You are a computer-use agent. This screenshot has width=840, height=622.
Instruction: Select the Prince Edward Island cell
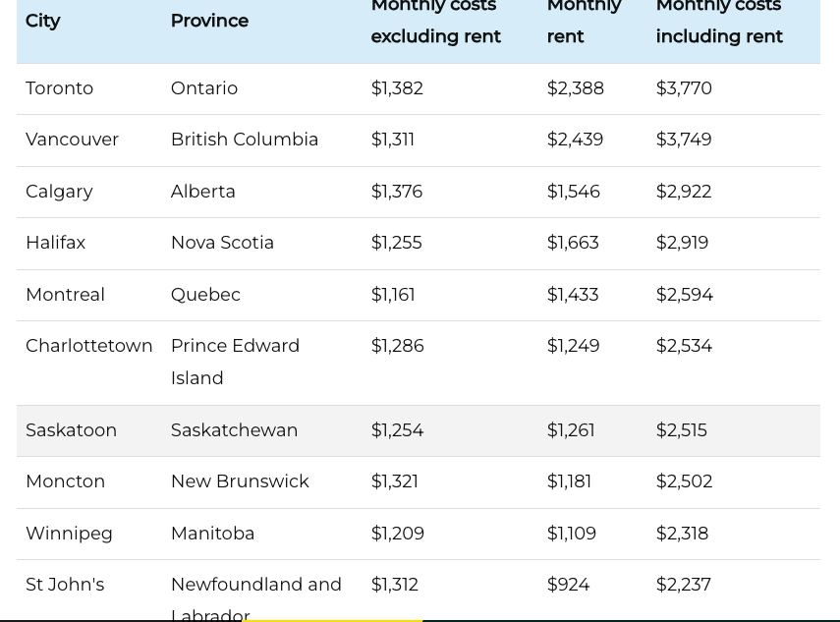pyautogui.click(x=235, y=362)
